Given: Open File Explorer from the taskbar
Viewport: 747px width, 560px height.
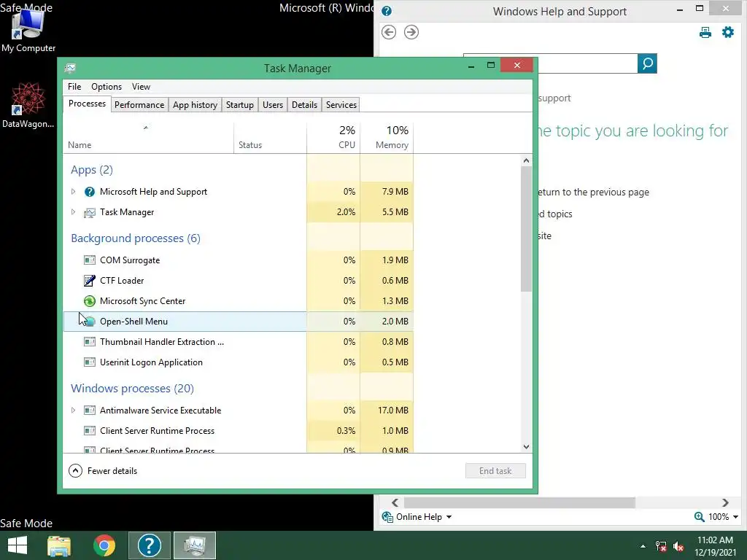Looking at the screenshot, I should point(59,545).
